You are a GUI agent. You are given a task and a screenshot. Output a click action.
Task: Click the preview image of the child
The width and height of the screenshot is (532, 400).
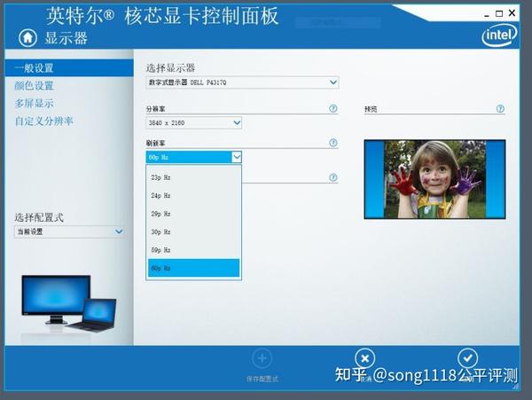(434, 179)
